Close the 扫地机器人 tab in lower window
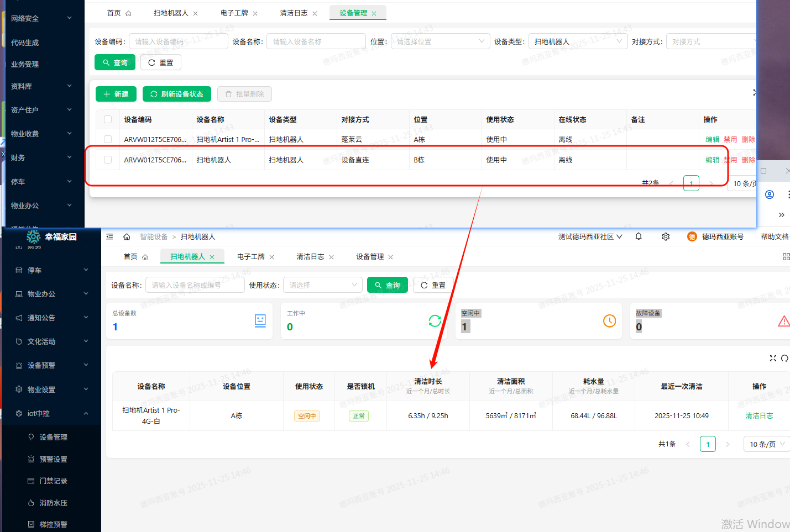 coord(212,257)
